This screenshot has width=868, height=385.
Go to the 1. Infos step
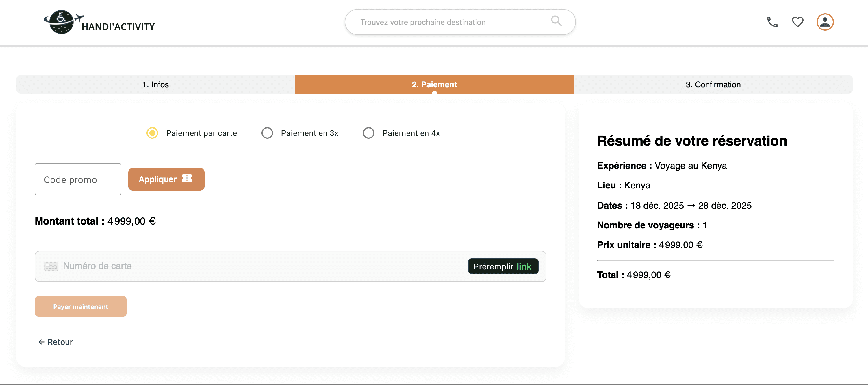click(155, 84)
